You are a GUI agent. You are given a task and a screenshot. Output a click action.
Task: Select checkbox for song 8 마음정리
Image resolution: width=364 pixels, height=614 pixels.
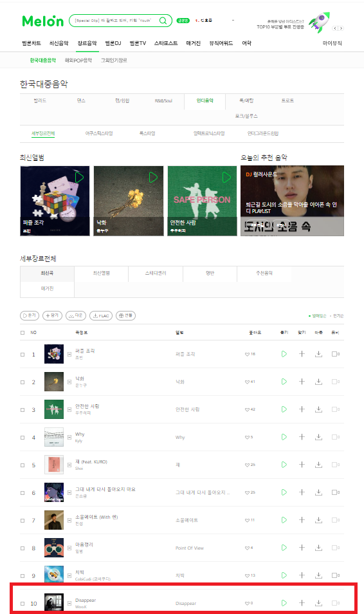tap(23, 548)
